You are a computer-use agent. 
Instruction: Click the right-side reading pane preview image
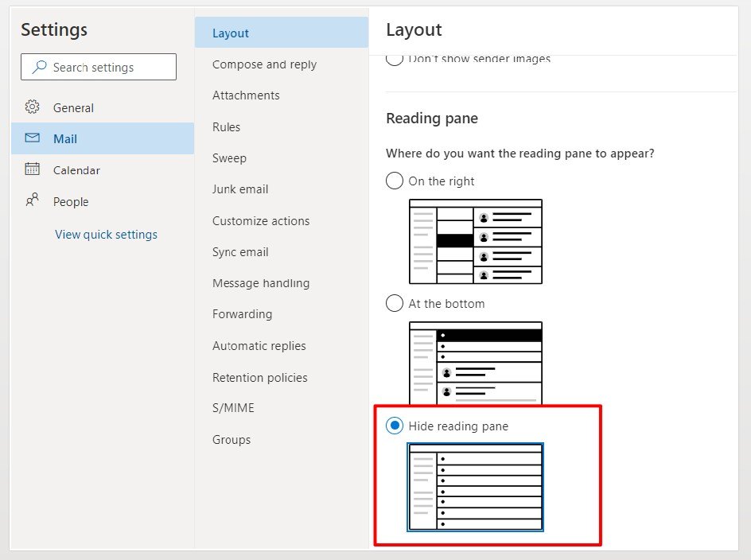[476, 242]
